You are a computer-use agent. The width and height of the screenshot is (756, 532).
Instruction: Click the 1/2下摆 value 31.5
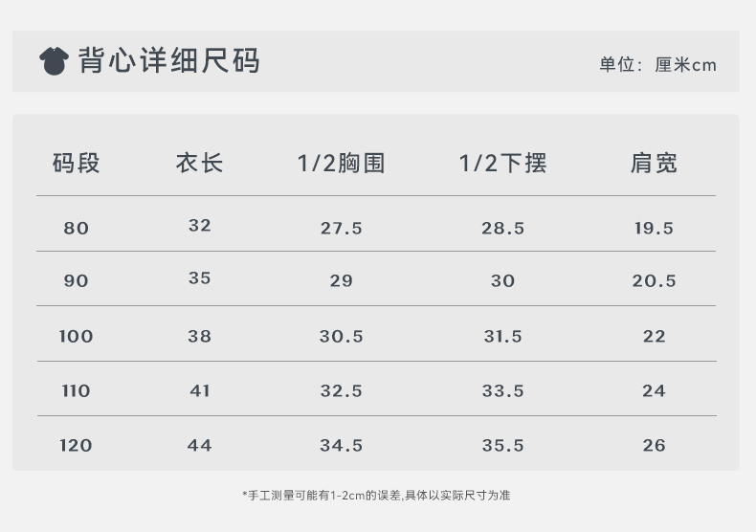click(502, 336)
